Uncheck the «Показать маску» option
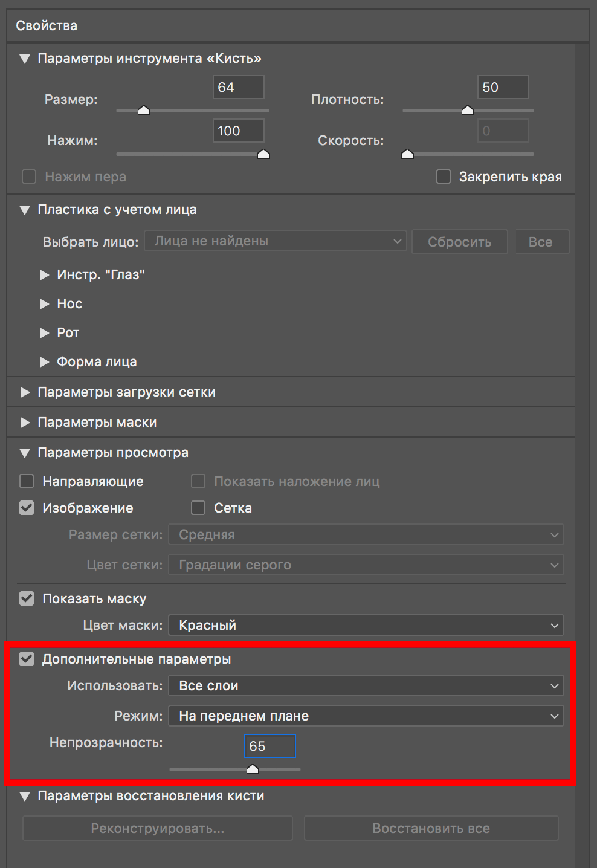Viewport: 597px width, 868px height. coord(27,598)
